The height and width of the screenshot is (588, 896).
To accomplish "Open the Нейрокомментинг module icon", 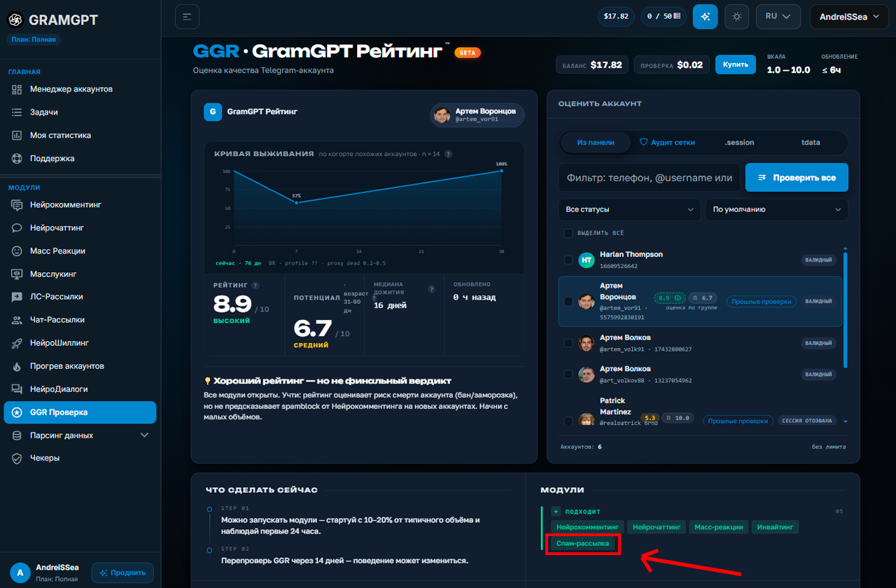I will 17,205.
